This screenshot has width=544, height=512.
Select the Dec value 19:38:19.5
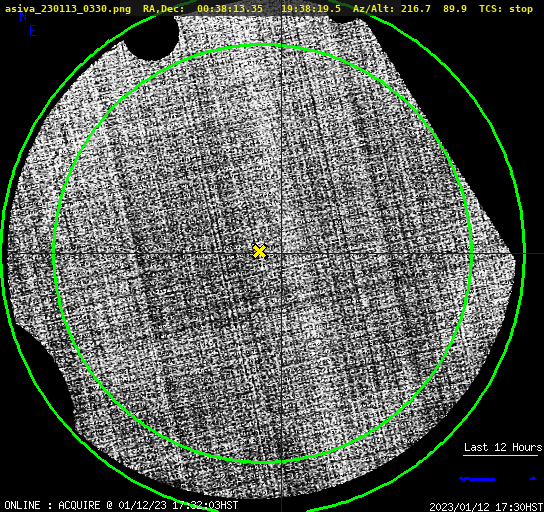coord(311,9)
